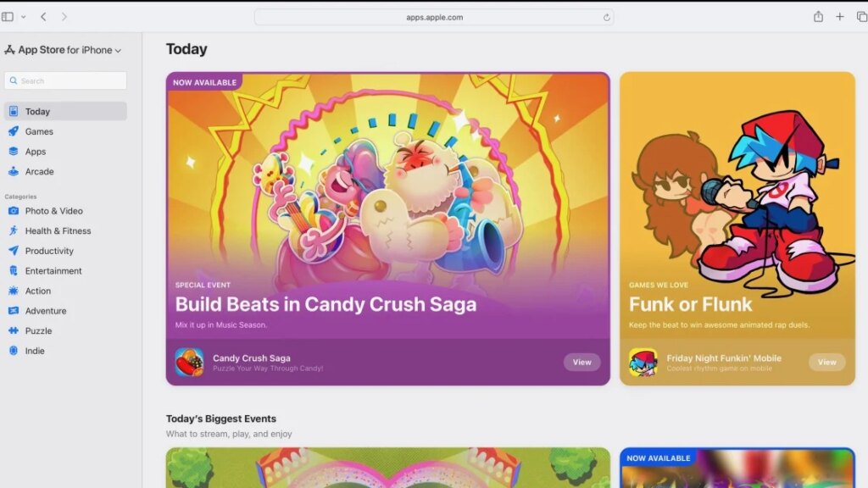The height and width of the screenshot is (488, 868).
Task: Open the Adventure category icon
Action: 15,311
